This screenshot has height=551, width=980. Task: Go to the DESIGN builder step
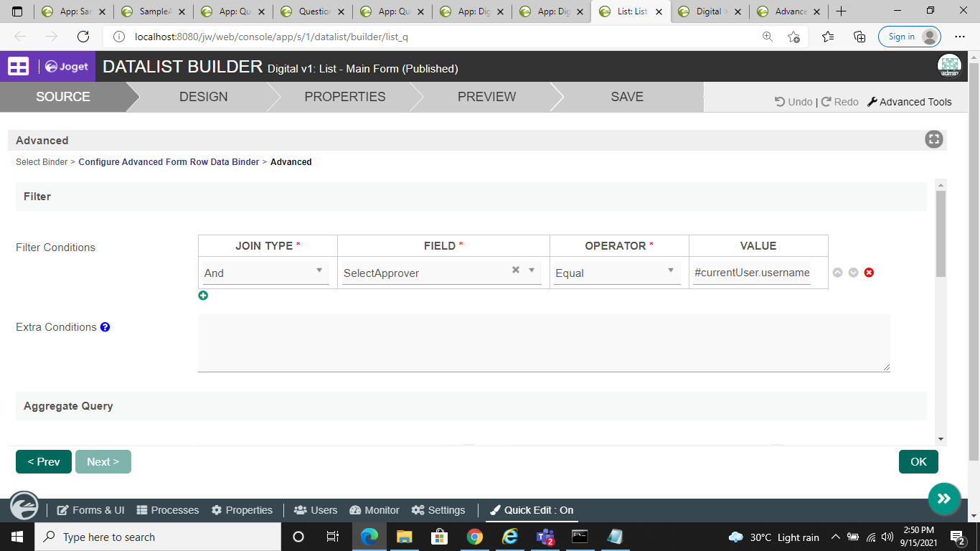(x=204, y=97)
